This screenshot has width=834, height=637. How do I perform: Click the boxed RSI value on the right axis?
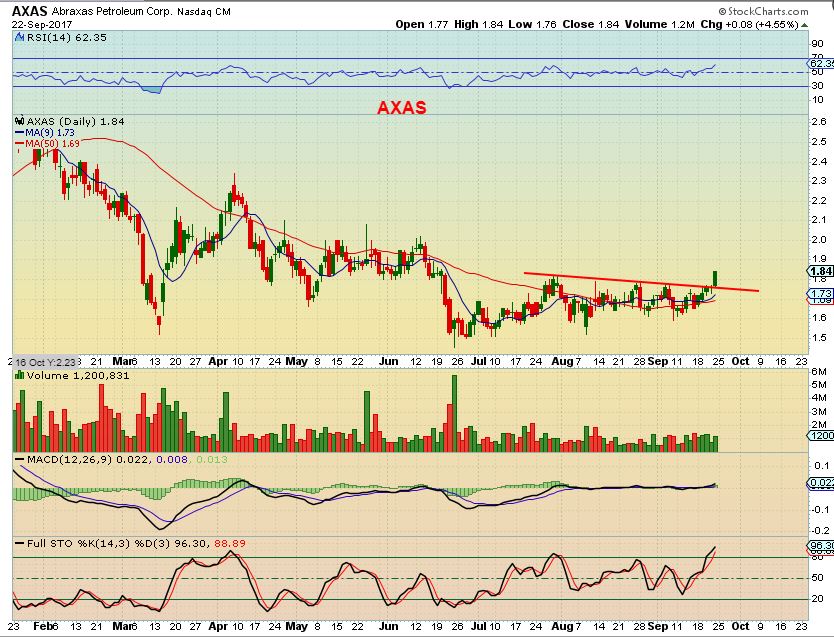(x=820, y=64)
